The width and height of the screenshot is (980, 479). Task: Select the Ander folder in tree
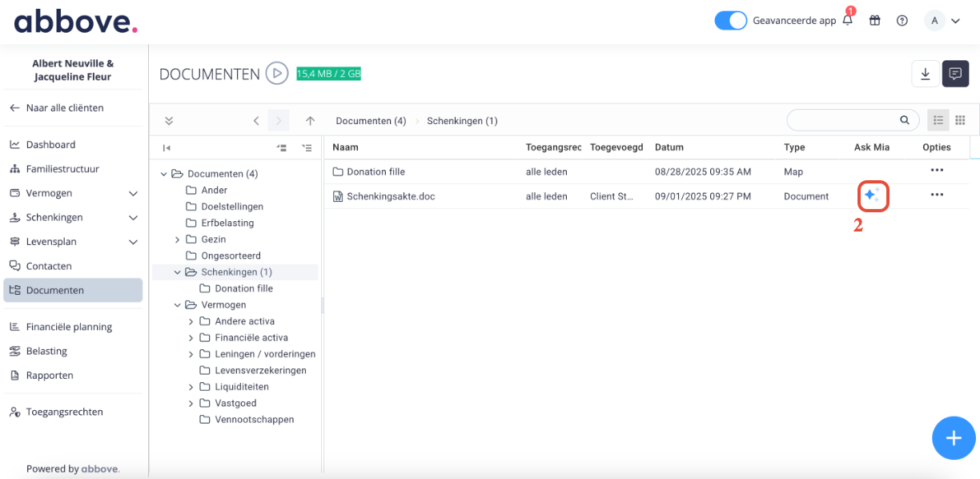pos(214,190)
